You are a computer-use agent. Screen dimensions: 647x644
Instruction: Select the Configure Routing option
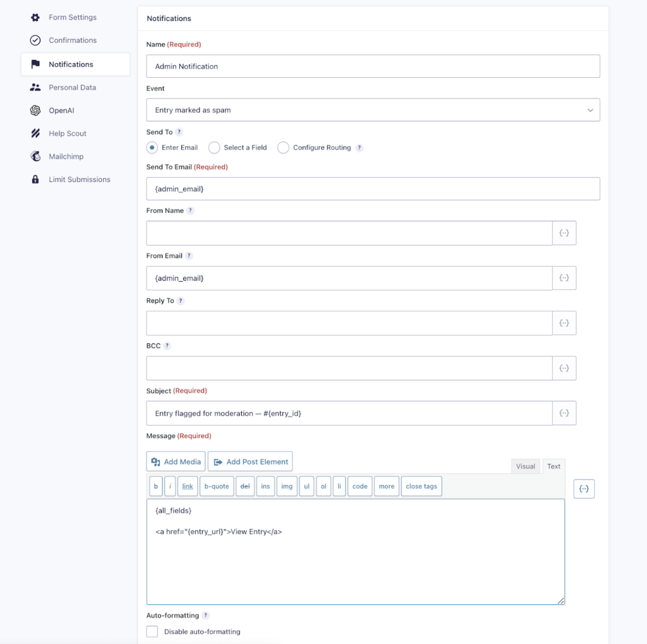(283, 147)
